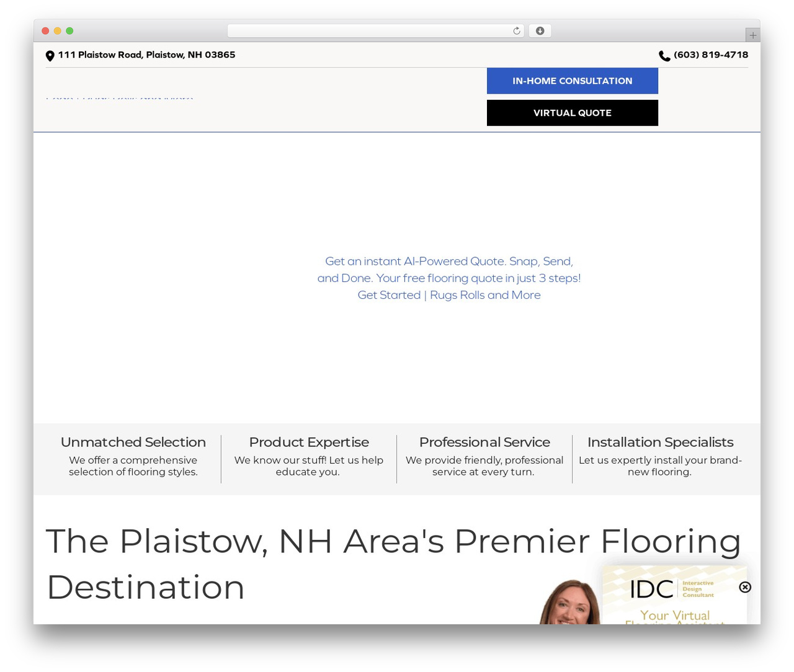Viewport: 794px width, 672px height.
Task: Click the Your Virtual text in the popup
Action: 675,616
